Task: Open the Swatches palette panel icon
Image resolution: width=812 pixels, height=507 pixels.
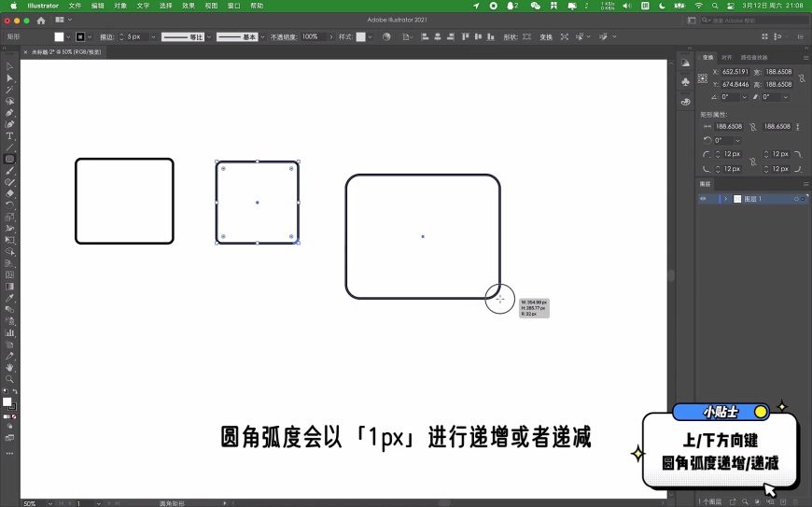Action: pyautogui.click(x=686, y=102)
